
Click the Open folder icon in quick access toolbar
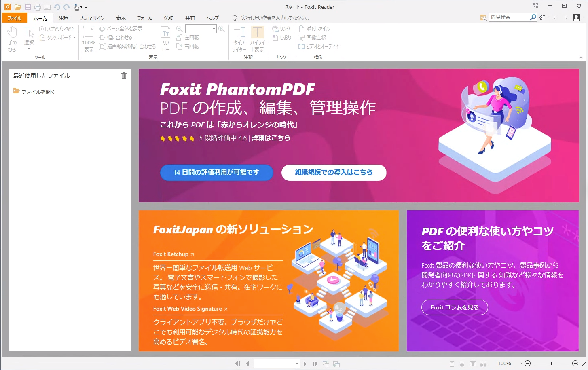point(18,7)
